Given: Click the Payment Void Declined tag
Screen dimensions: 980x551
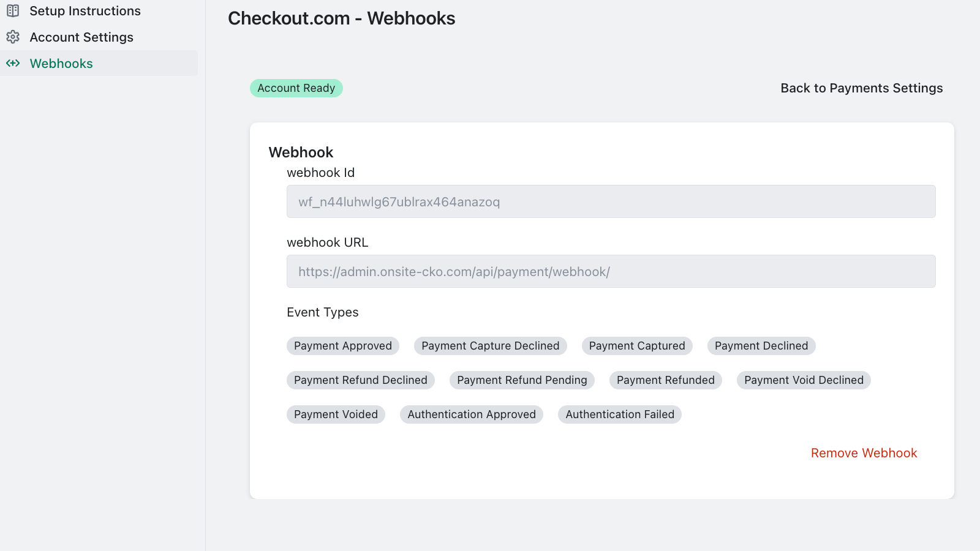Looking at the screenshot, I should (x=804, y=380).
